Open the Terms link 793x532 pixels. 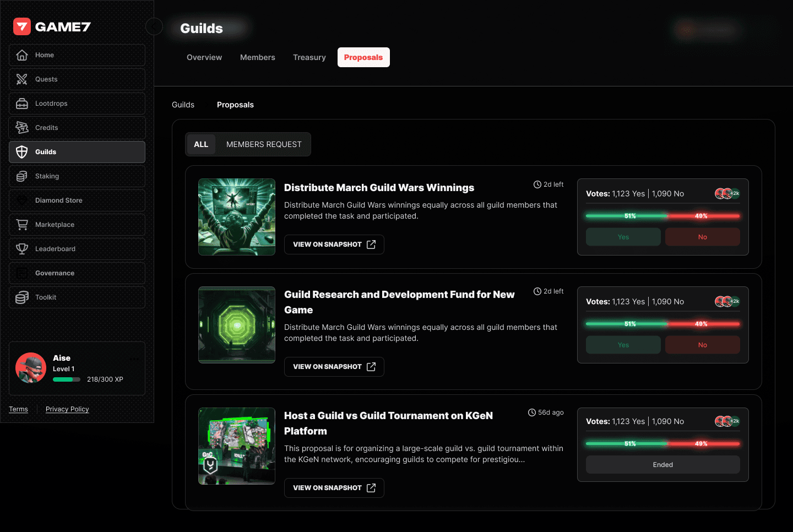18,409
